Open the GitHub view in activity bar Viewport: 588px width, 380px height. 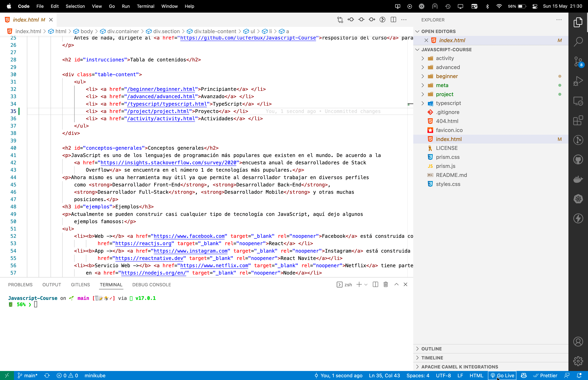pyautogui.click(x=578, y=160)
